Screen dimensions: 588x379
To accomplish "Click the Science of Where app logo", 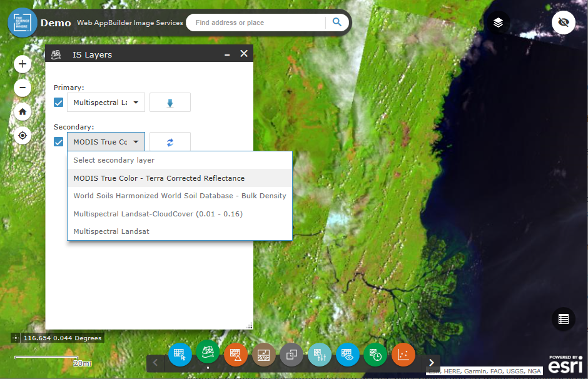I will 22,23.
